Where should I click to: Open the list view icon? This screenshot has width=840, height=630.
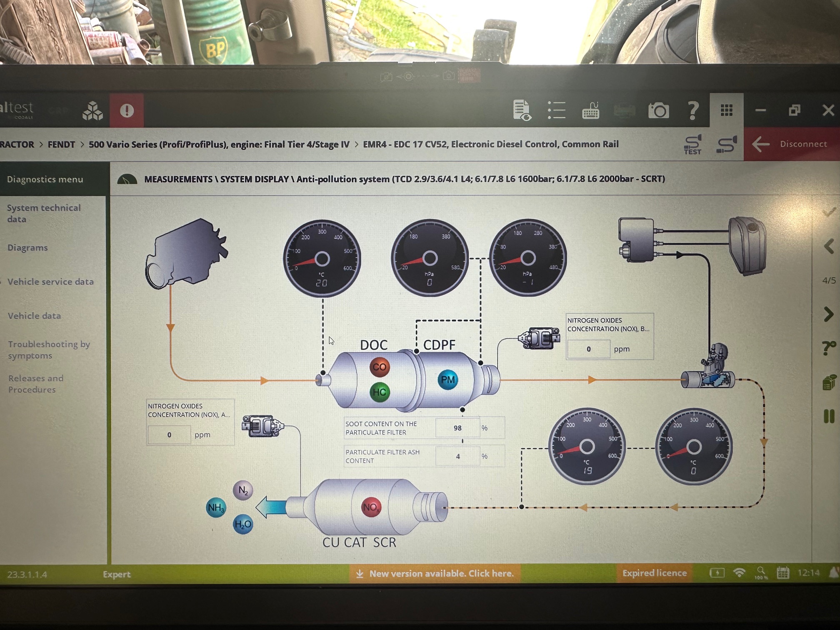pyautogui.click(x=556, y=111)
